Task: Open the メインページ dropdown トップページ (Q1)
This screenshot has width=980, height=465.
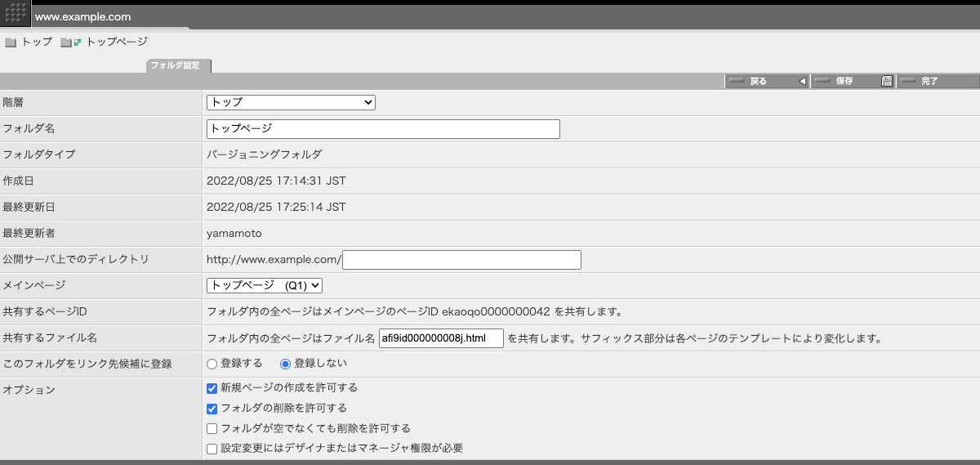Action: click(265, 285)
